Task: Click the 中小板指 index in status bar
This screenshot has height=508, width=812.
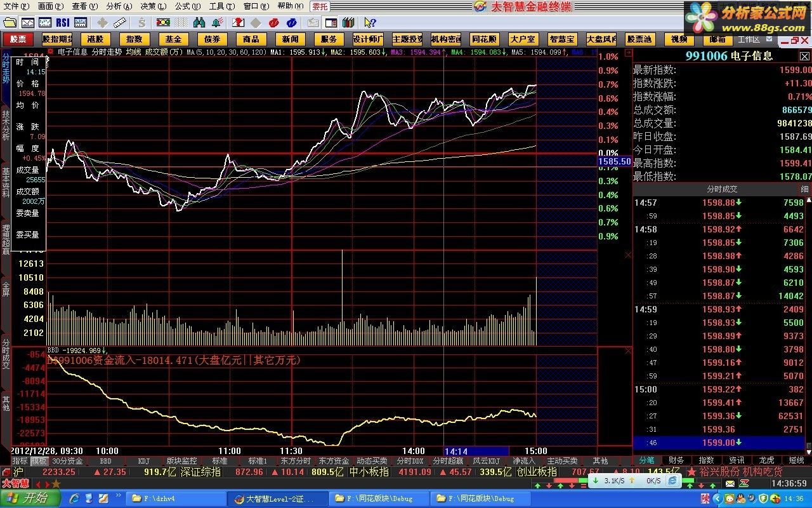Action: [368, 472]
